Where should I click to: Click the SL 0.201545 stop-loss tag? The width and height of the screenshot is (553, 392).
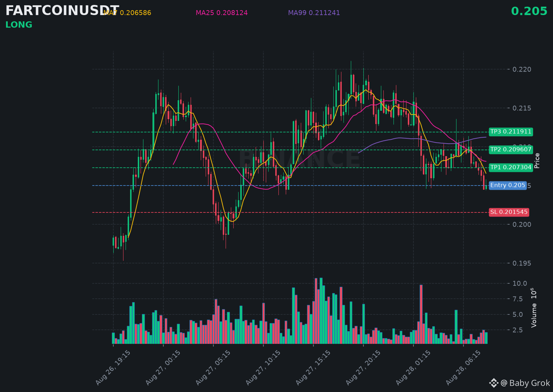(x=509, y=212)
